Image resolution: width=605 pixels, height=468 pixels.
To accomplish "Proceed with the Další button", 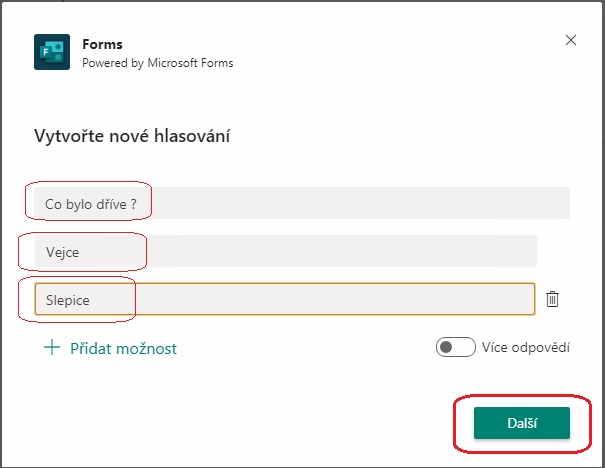I will [522, 423].
